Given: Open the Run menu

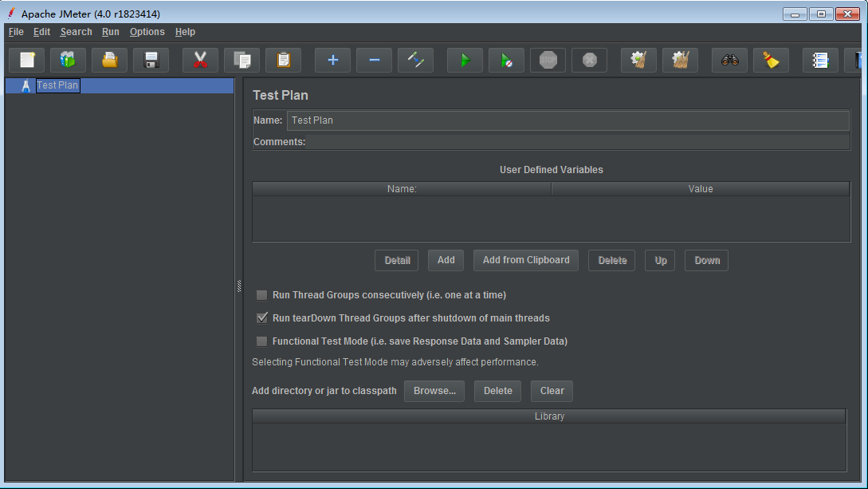Looking at the screenshot, I should point(110,32).
